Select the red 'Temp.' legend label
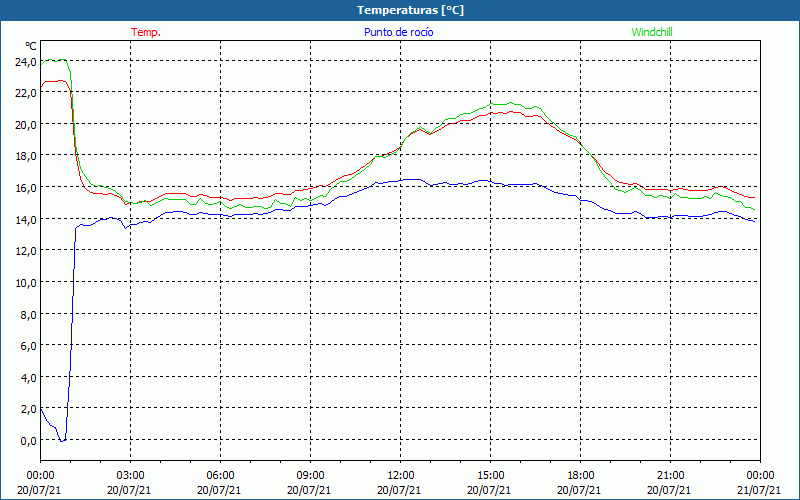Viewport: 800px width, 500px height. pos(146,32)
